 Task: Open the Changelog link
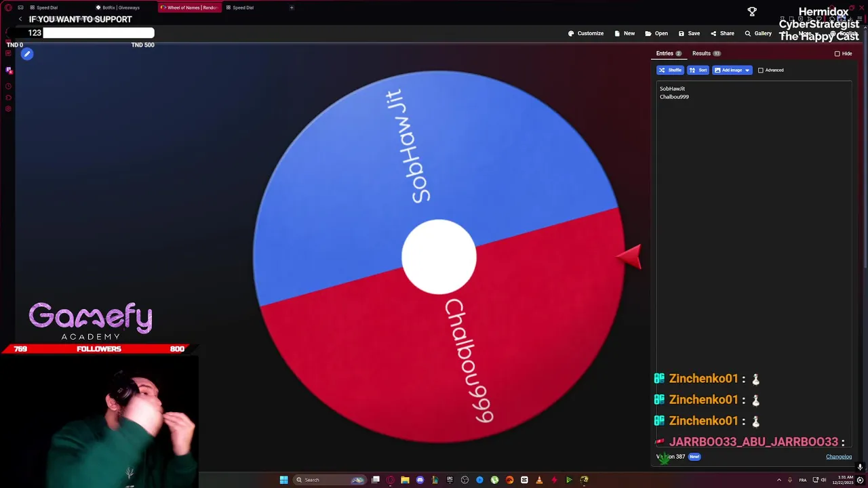click(839, 457)
